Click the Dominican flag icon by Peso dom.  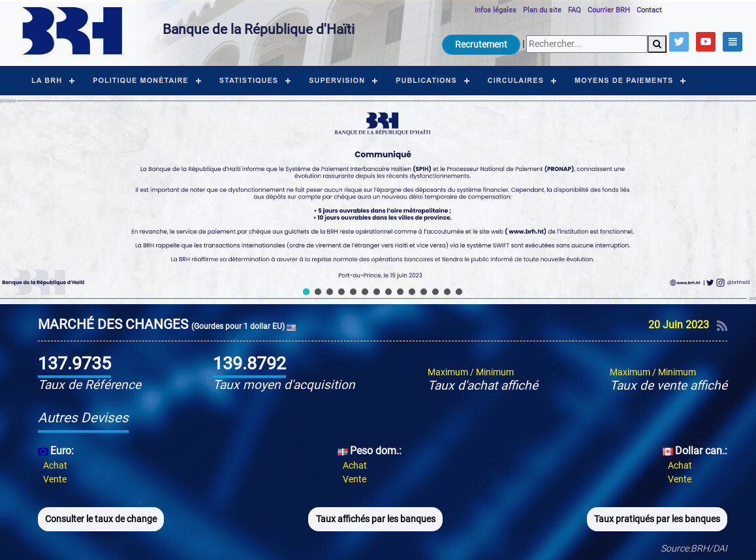[x=342, y=452]
